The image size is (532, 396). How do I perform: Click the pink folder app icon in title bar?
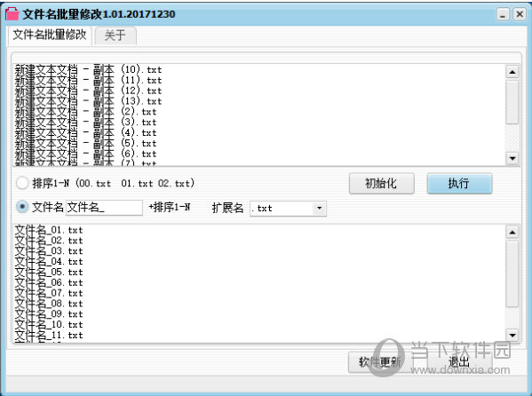[x=12, y=13]
